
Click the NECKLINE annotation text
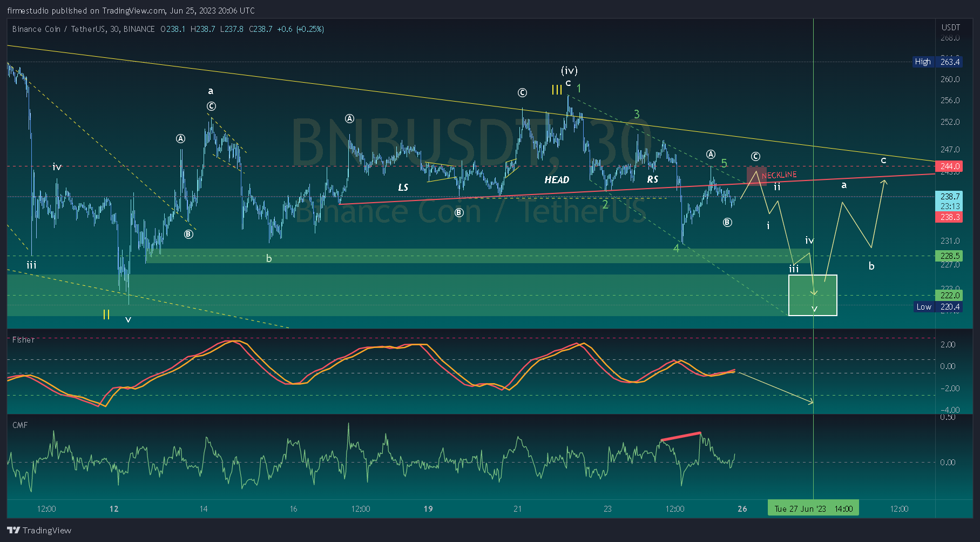(x=779, y=175)
